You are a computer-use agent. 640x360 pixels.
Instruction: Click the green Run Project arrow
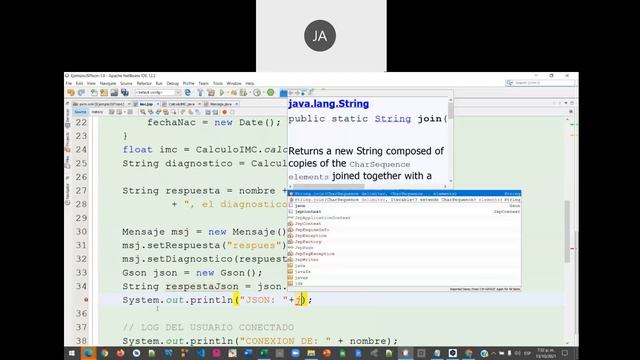222,93
